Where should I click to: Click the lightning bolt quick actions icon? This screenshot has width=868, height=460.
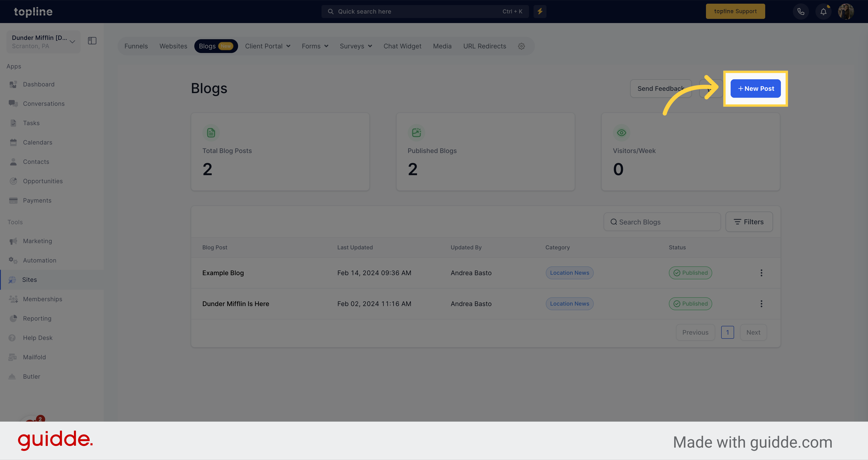click(x=540, y=12)
